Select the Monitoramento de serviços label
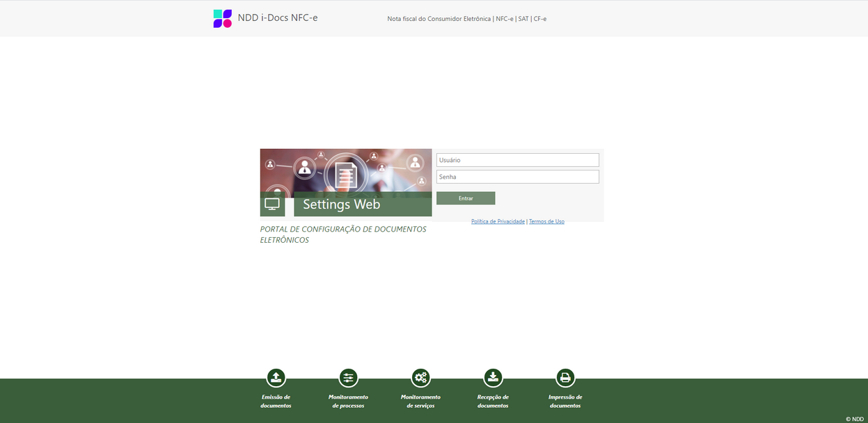 coord(420,401)
